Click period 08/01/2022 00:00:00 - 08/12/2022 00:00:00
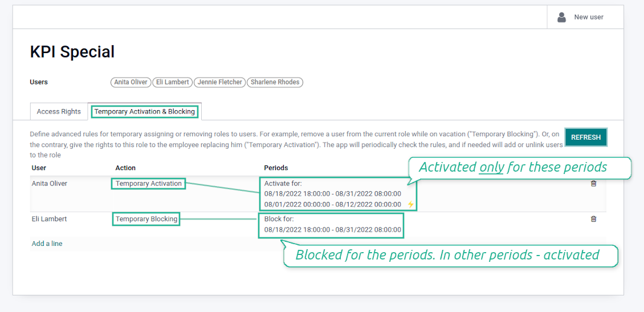Screen dimensions: 644x312 coord(333,204)
